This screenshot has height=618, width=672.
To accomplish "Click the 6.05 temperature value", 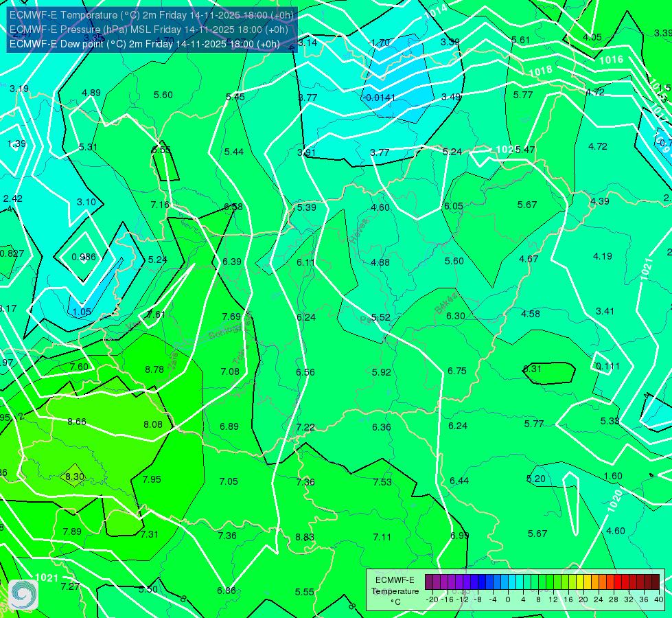I will pyautogui.click(x=454, y=206).
